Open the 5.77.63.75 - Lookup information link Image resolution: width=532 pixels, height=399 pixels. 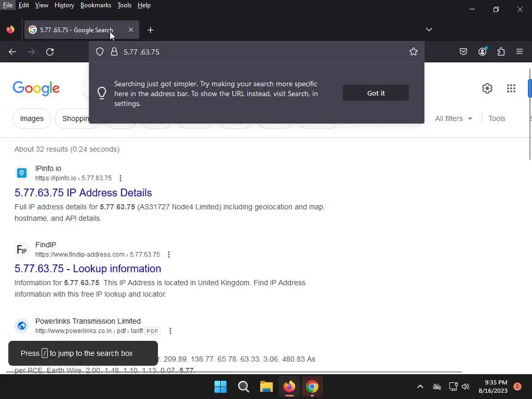click(87, 269)
